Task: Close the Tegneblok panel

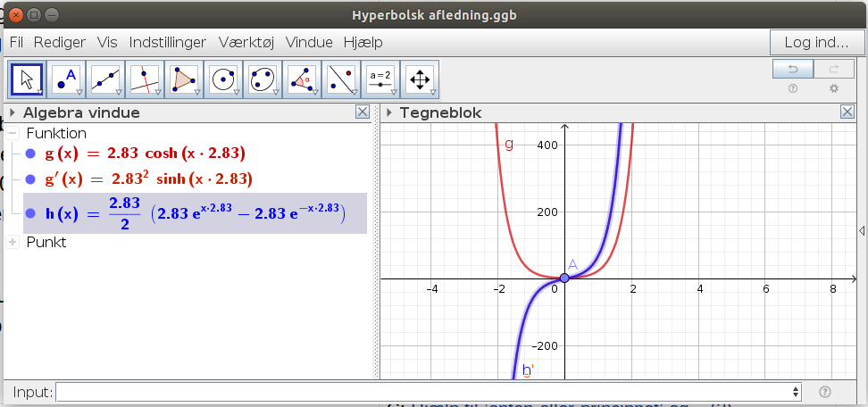Action: 847,112
